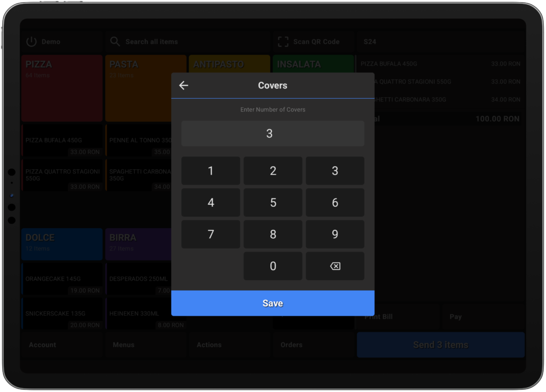This screenshot has width=546, height=392.
Task: Tap the backspace key on keypad
Action: pos(335,266)
